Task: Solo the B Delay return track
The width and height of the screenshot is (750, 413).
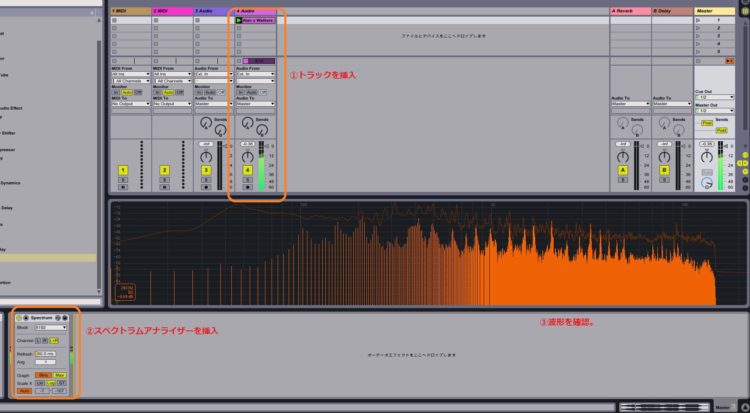Action: click(x=664, y=180)
